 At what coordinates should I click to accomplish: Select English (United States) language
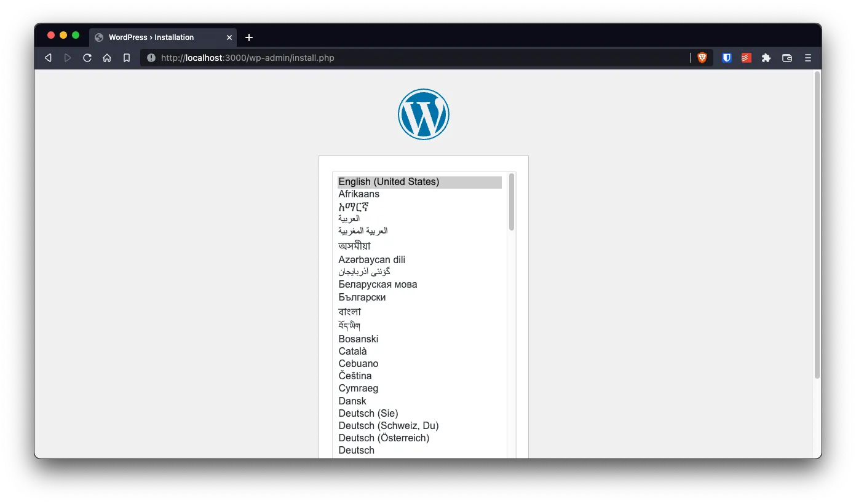point(419,182)
